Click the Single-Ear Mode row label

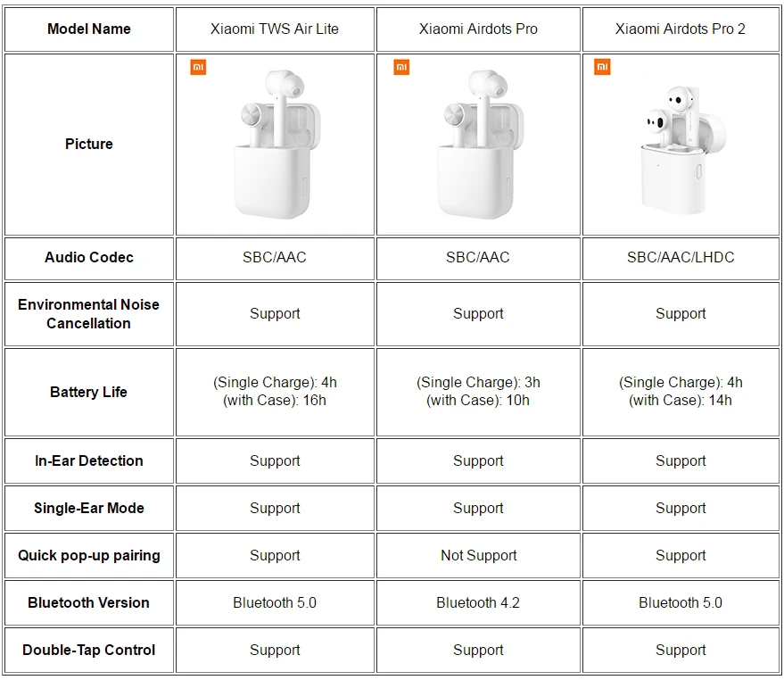[x=89, y=508]
